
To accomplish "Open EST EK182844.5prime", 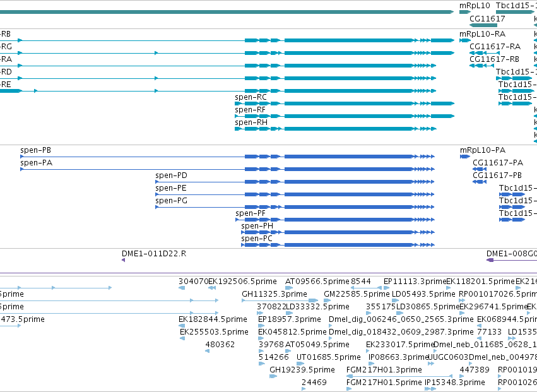I will tap(213, 320).
